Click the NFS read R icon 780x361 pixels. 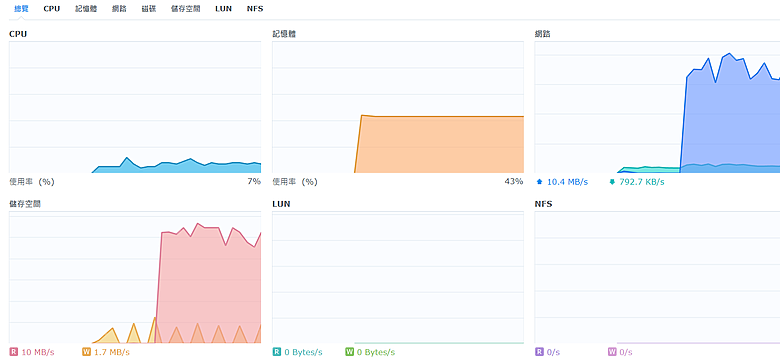(539, 352)
